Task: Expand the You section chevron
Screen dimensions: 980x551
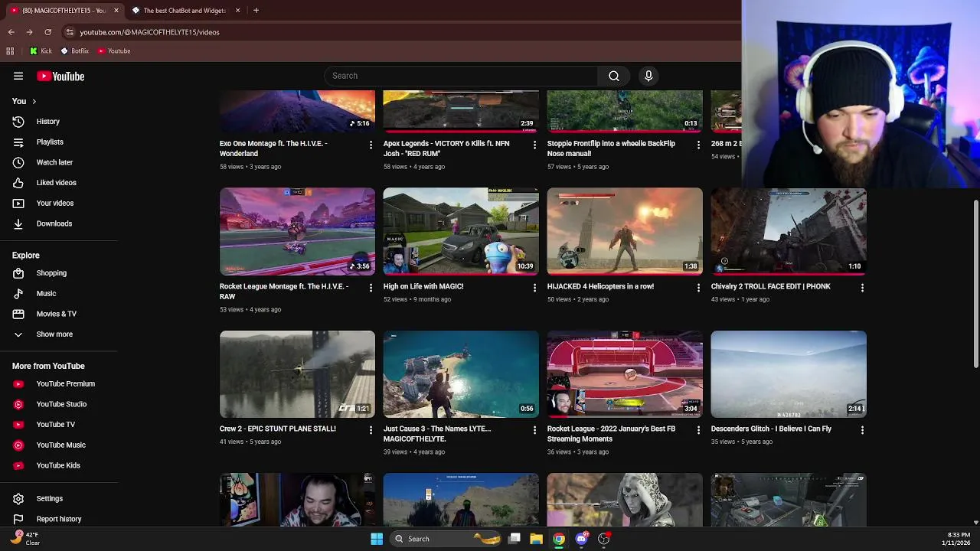Action: click(34, 101)
